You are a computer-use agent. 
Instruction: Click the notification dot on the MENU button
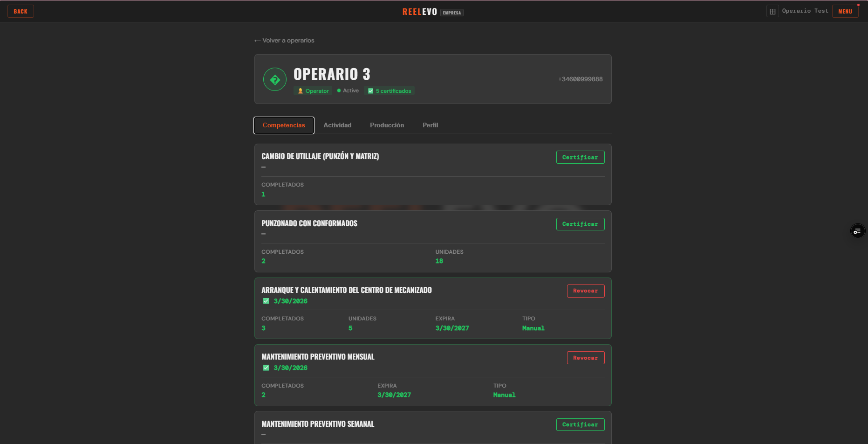click(x=857, y=4)
